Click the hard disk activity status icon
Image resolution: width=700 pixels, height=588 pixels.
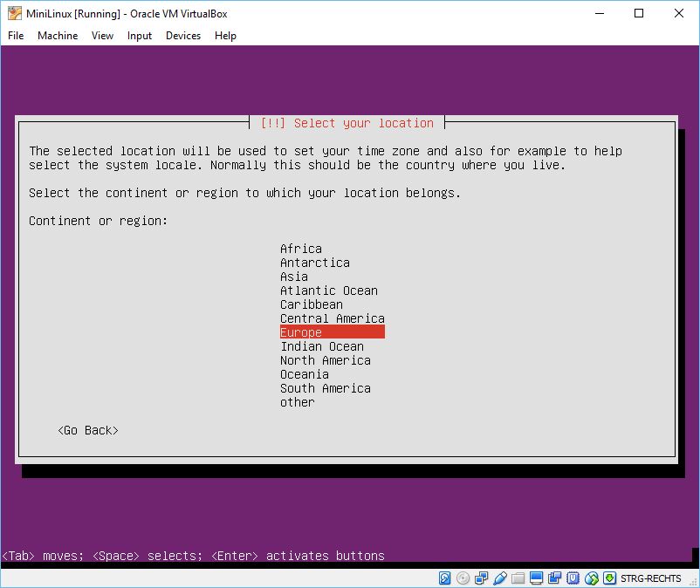(x=445, y=578)
